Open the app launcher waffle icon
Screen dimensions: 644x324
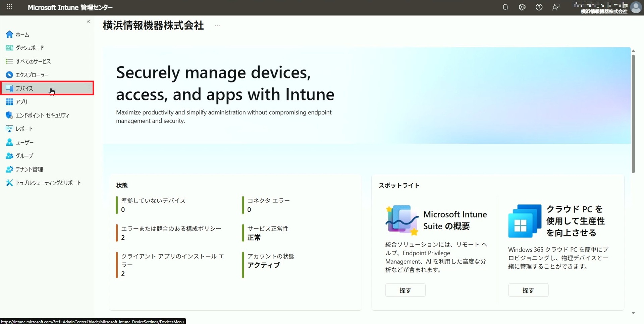coord(9,7)
